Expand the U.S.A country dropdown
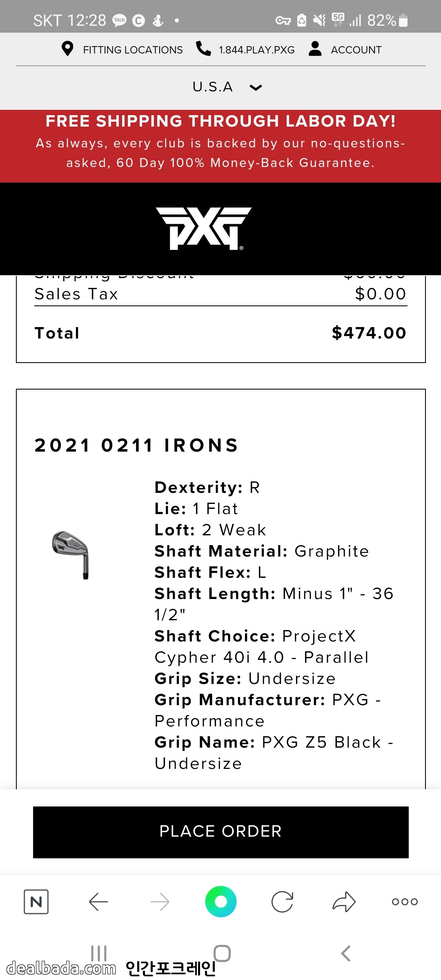Image resolution: width=441 pixels, height=980 pixels. (x=227, y=87)
